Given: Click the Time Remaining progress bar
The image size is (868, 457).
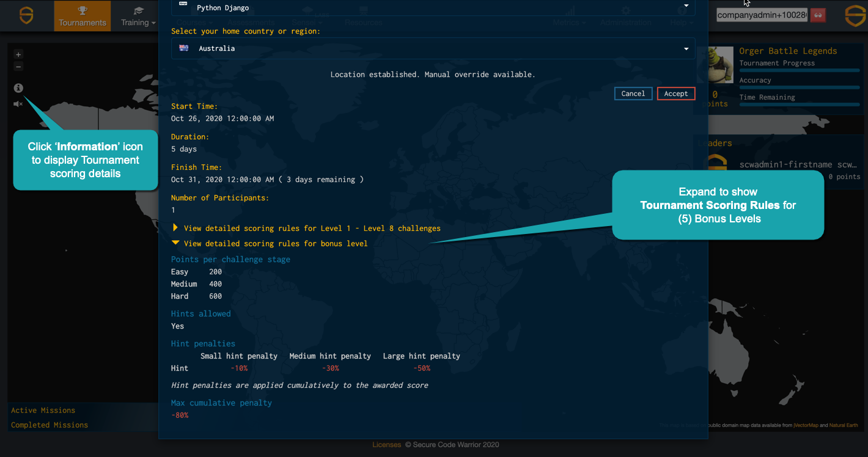Looking at the screenshot, I should tap(800, 104).
